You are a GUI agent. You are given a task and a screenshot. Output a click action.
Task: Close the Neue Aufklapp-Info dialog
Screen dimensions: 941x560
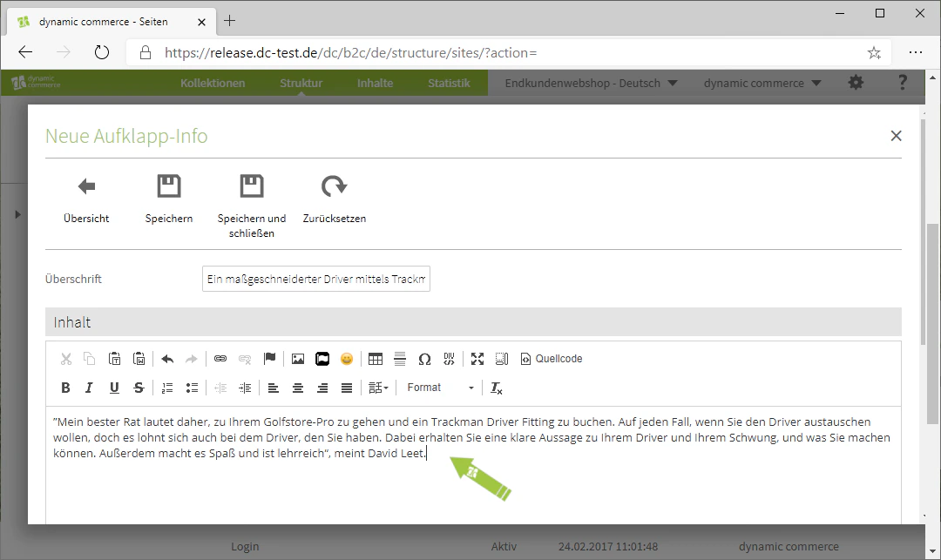pos(896,136)
